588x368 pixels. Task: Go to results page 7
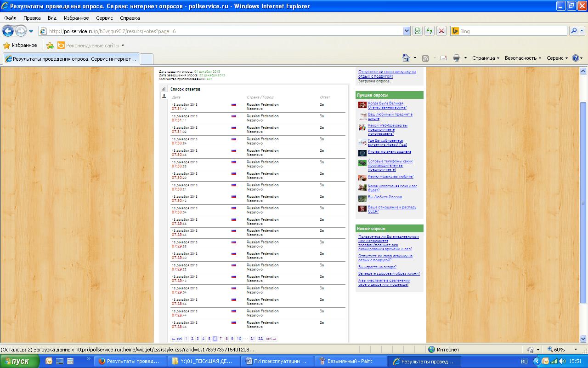(x=220, y=339)
